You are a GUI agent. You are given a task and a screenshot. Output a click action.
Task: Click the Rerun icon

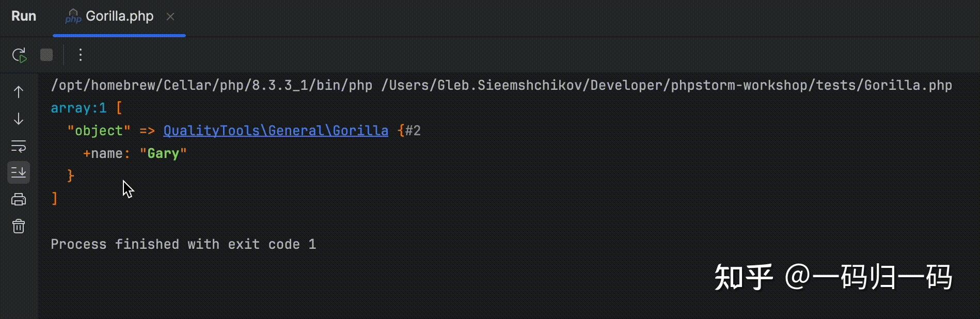(x=19, y=55)
